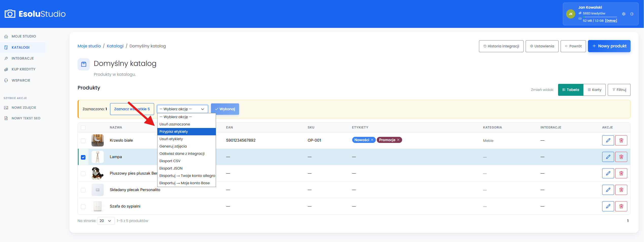Edit the Szafa do sypialni product
644x242 pixels.
[608, 206]
